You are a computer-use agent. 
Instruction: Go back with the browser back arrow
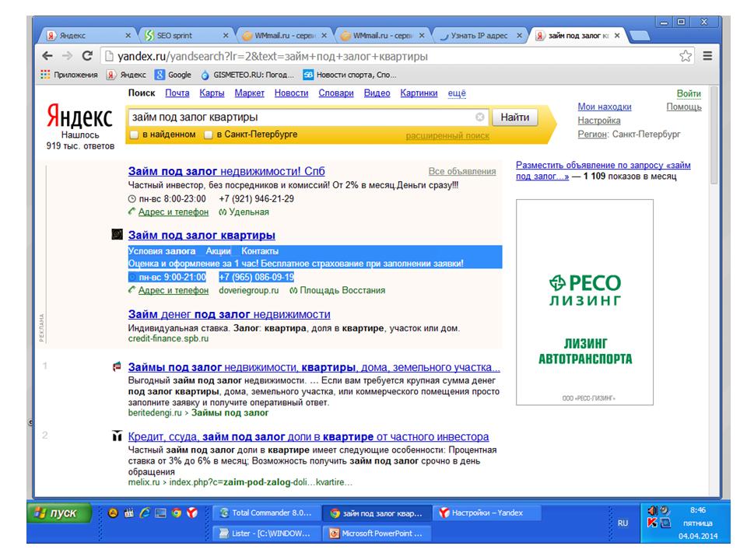[47, 56]
